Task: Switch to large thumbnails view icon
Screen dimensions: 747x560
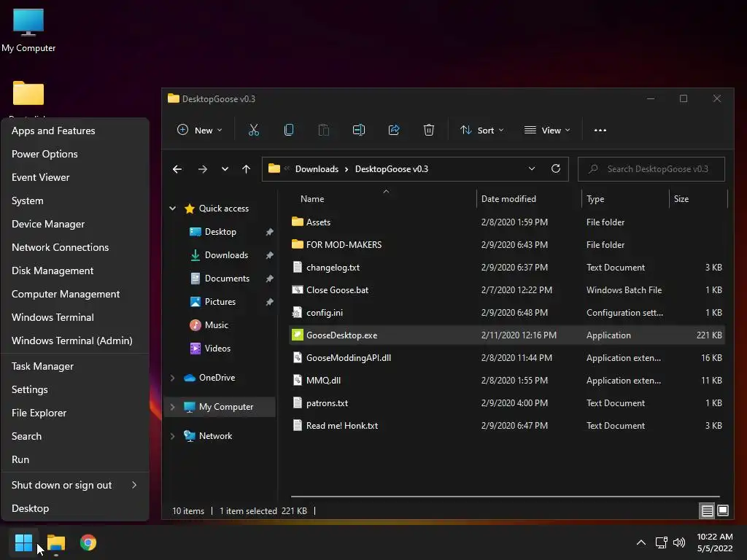Action: (723, 510)
